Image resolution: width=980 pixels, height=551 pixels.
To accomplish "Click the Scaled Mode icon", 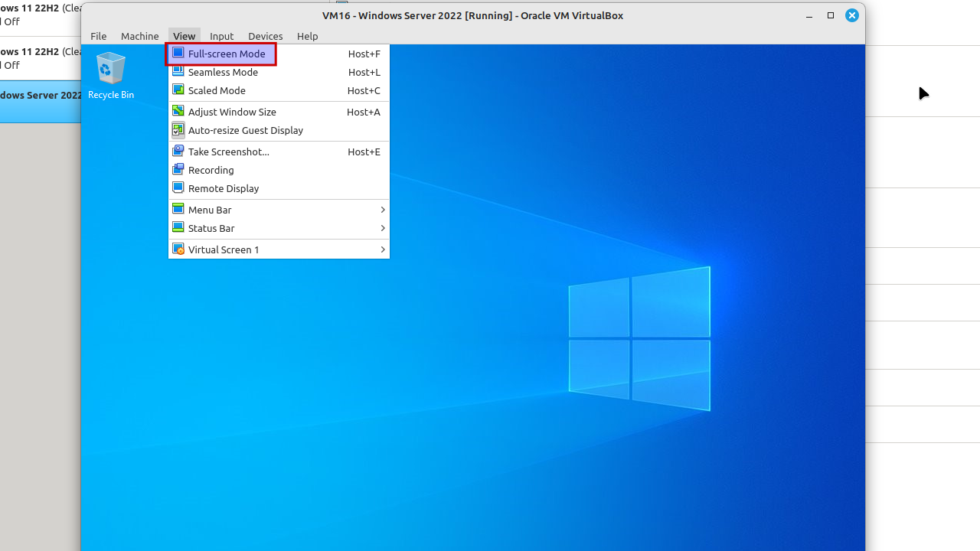I will [178, 90].
